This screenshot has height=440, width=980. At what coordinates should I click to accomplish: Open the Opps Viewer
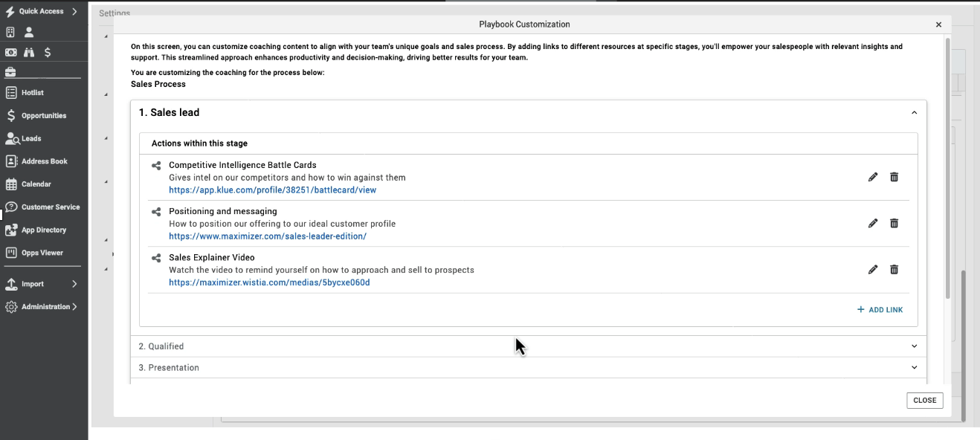click(x=44, y=253)
